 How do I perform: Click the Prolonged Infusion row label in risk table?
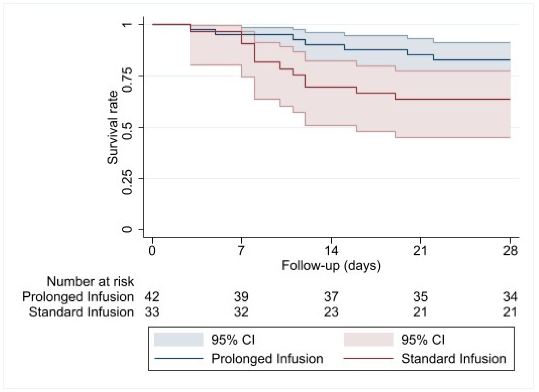point(78,297)
